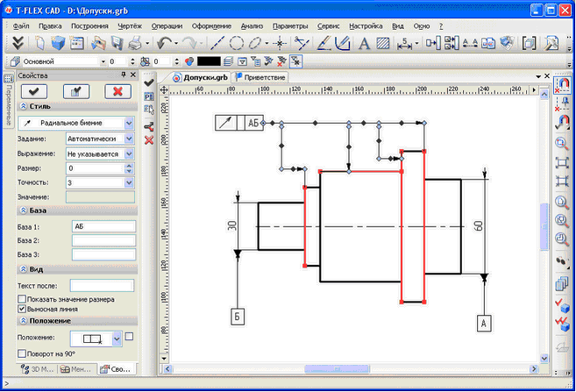576x392 pixels.
Task: Collapse the Положение section header
Action: 23,321
